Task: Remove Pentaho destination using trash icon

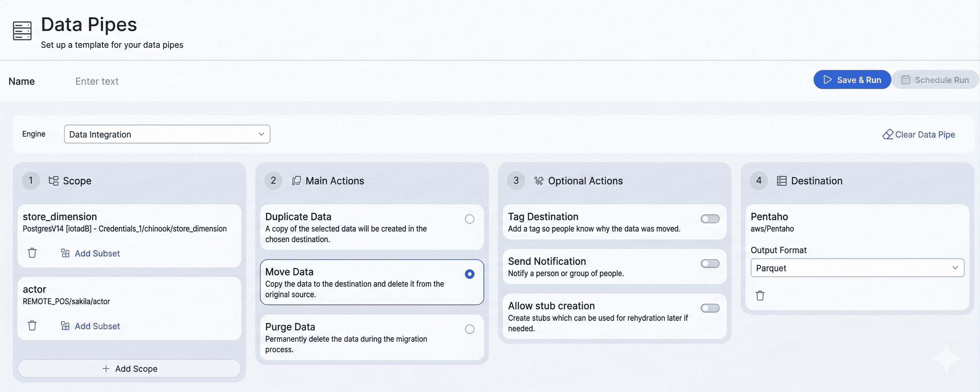Action: (760, 295)
